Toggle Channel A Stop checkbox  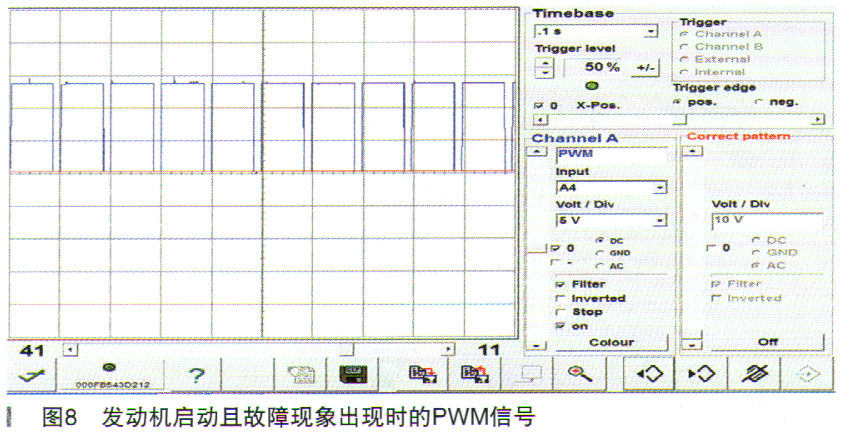561,312
